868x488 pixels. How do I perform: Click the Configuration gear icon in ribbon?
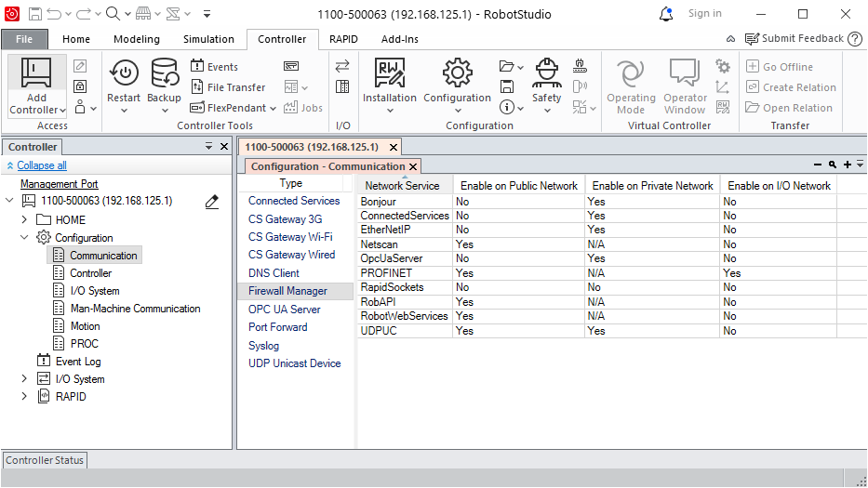click(457, 73)
